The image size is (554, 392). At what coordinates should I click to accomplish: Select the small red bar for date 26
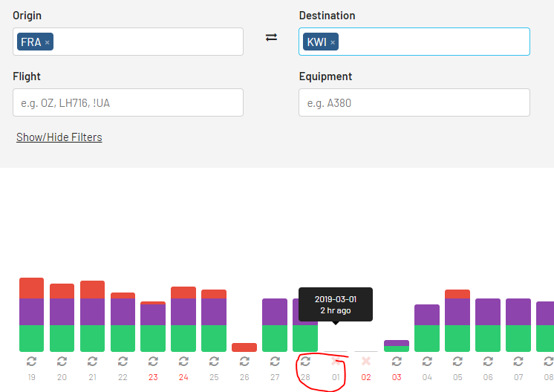(244, 347)
